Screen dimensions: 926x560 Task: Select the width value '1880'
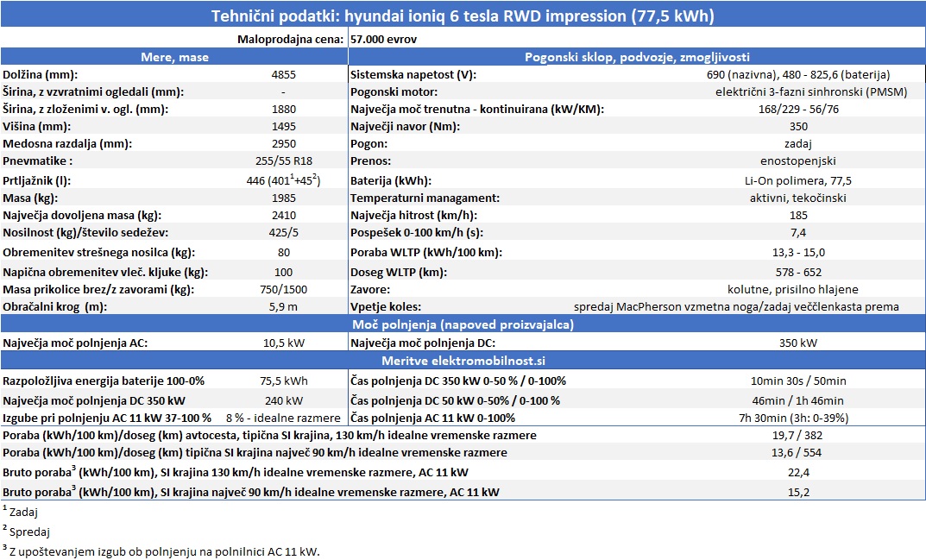tap(283, 110)
